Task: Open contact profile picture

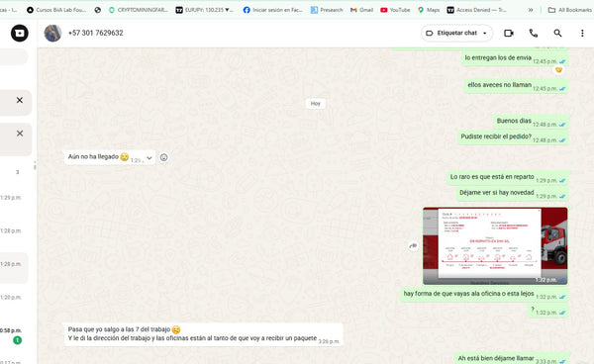Action: (x=52, y=34)
